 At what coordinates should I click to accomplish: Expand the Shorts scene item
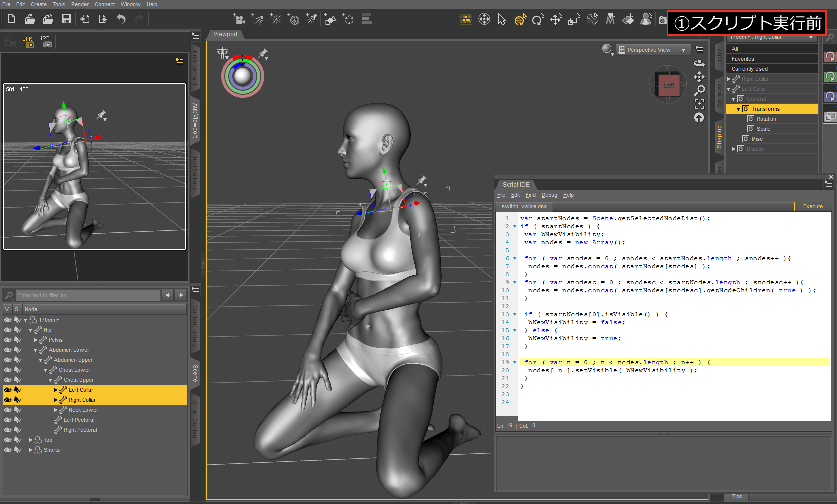tap(30, 450)
